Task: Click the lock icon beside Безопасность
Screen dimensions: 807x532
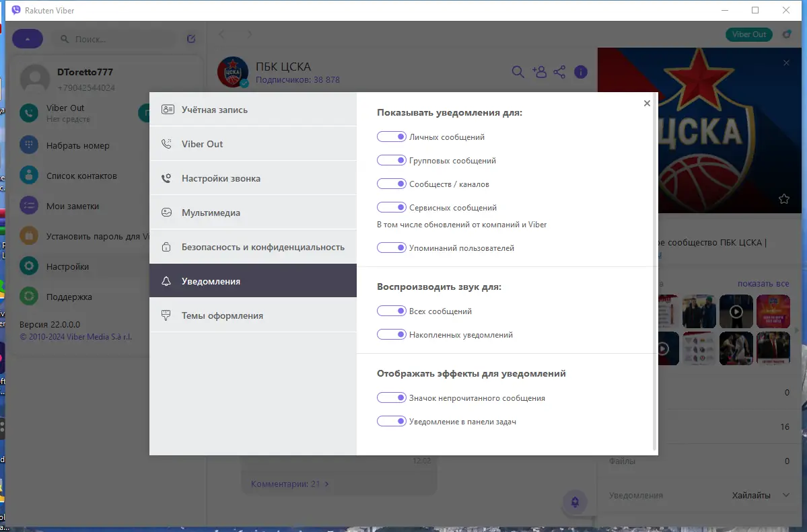Action: tap(166, 247)
